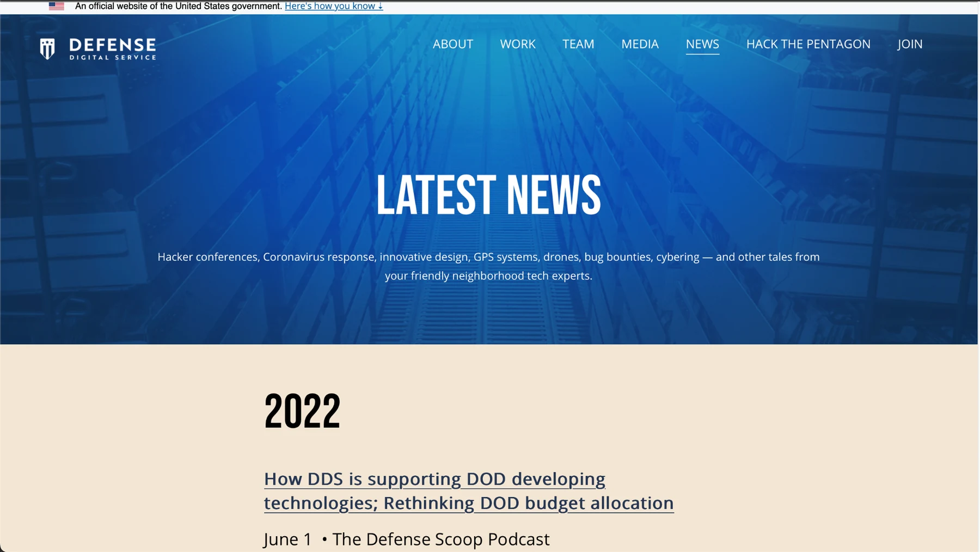
Task: Click the hacker conferences description paragraph
Action: [x=488, y=266]
